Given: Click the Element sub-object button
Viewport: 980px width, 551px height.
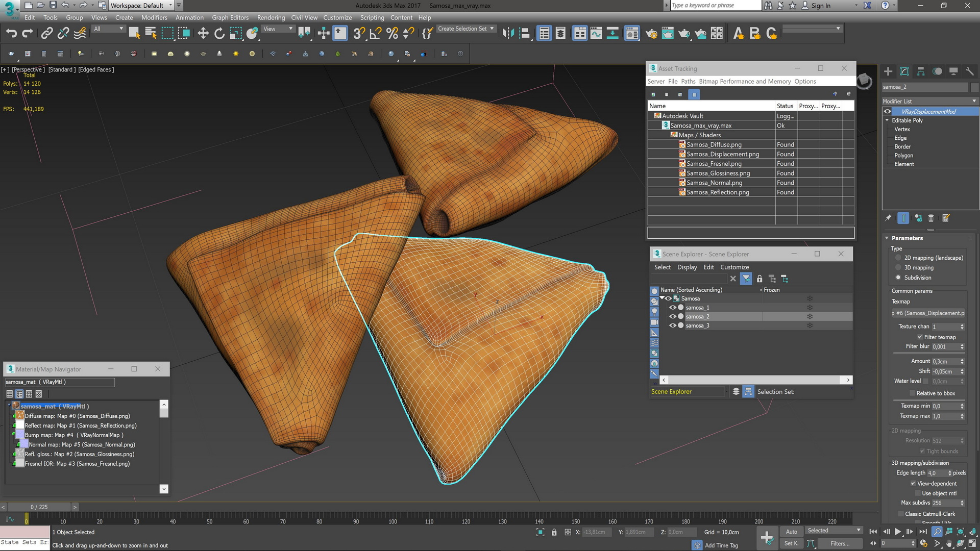Looking at the screenshot, I should pos(904,164).
